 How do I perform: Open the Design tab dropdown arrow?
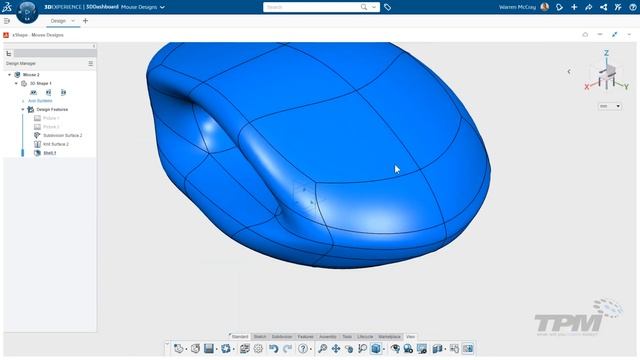coord(73,21)
